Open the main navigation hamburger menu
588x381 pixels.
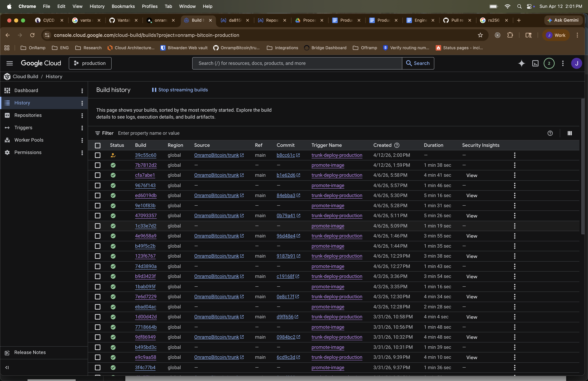(x=9, y=63)
